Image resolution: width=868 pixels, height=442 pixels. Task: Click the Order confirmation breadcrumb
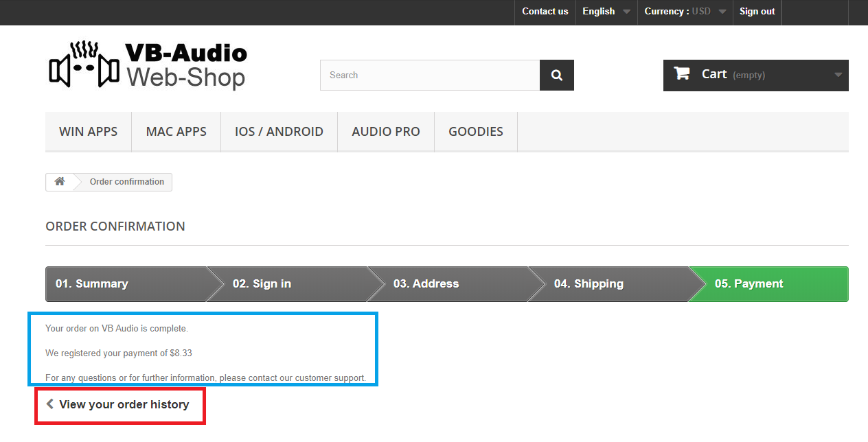pos(127,182)
